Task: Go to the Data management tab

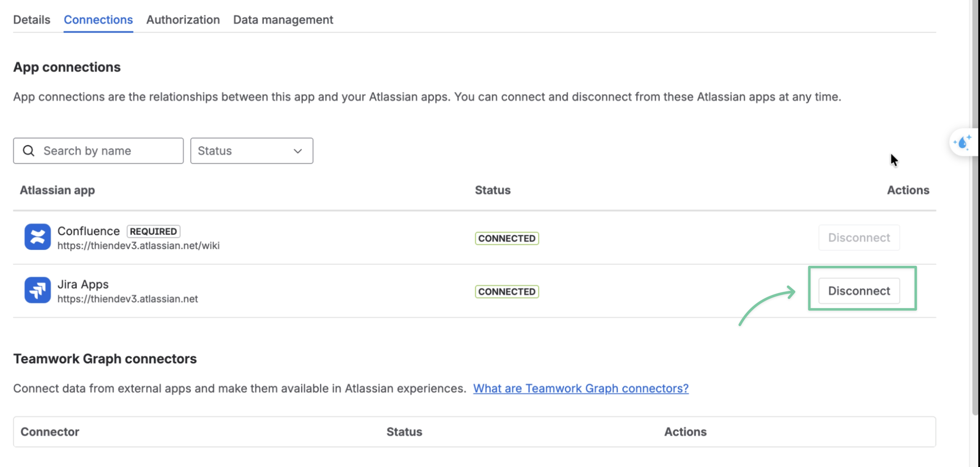Action: click(x=283, y=20)
